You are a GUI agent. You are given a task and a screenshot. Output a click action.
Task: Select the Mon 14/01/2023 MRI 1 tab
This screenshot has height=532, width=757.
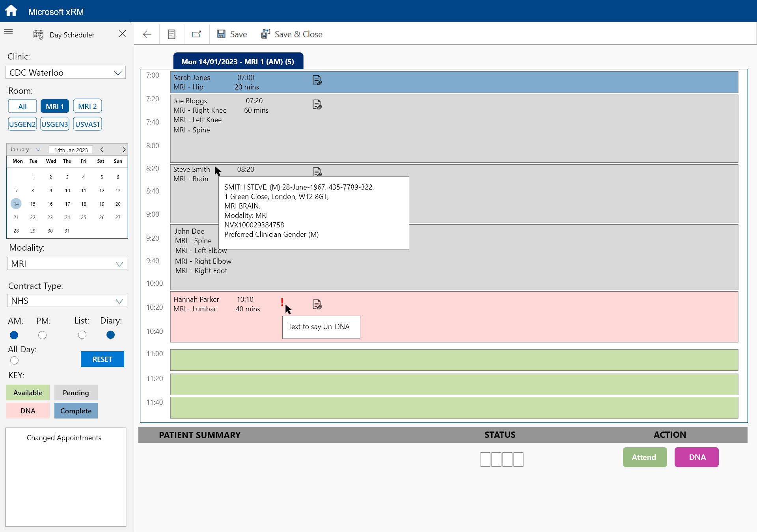(238, 61)
